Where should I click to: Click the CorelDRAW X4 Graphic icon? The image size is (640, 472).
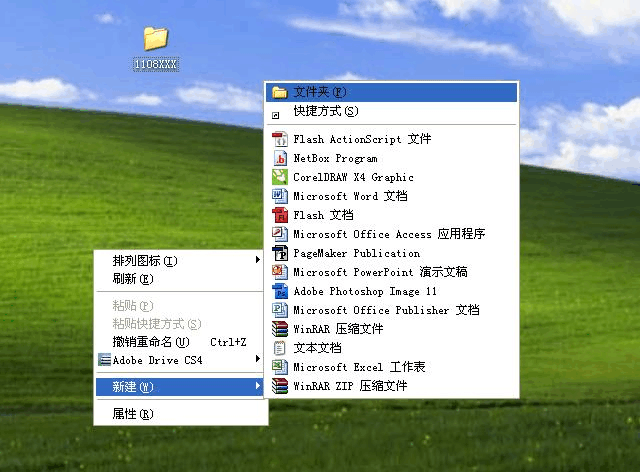280,177
